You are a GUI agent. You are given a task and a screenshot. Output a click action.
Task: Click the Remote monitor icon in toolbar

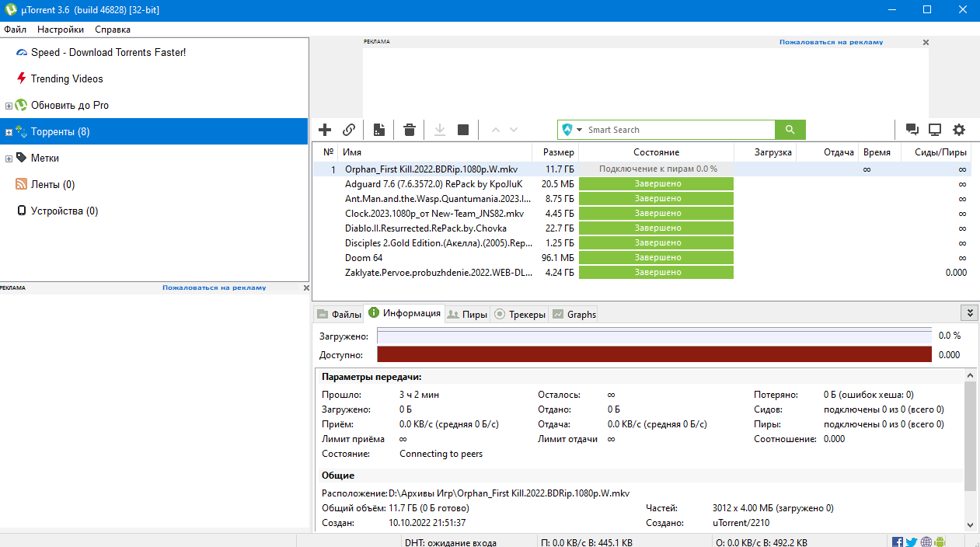[935, 130]
